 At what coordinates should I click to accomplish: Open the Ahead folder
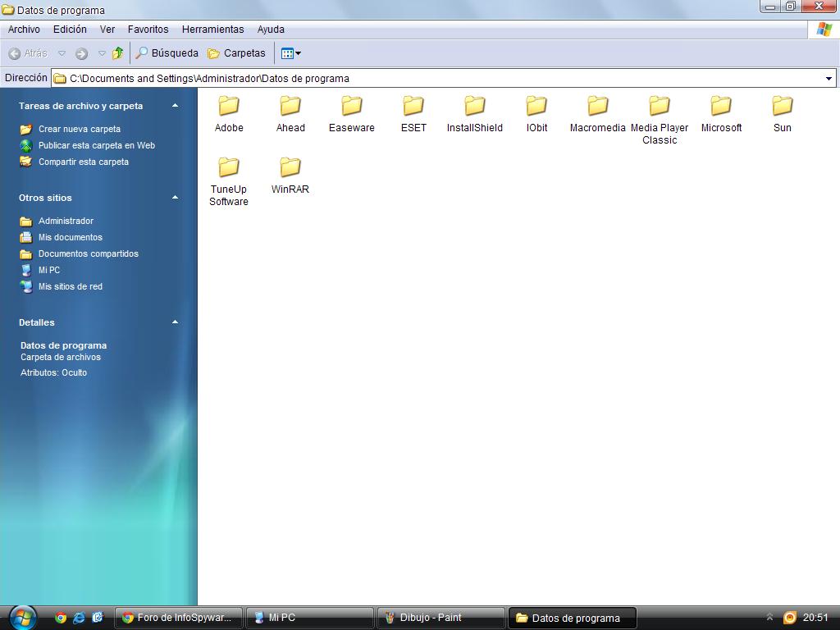pos(290,113)
